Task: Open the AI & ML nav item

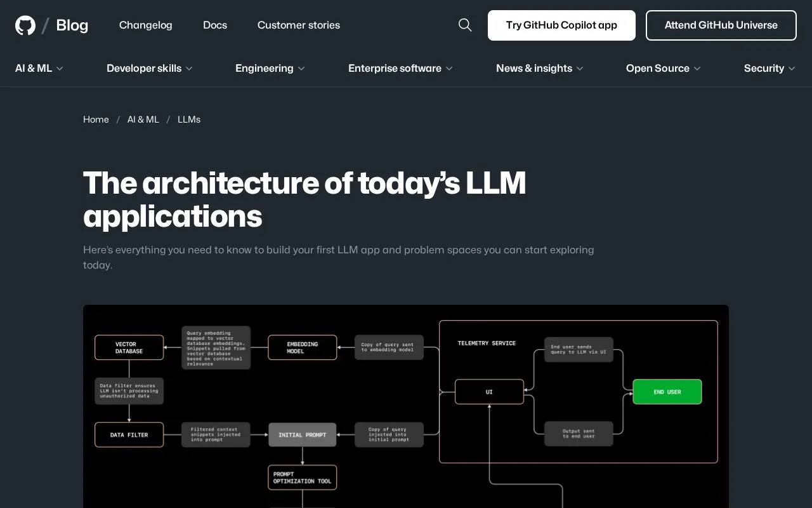Action: click(34, 68)
